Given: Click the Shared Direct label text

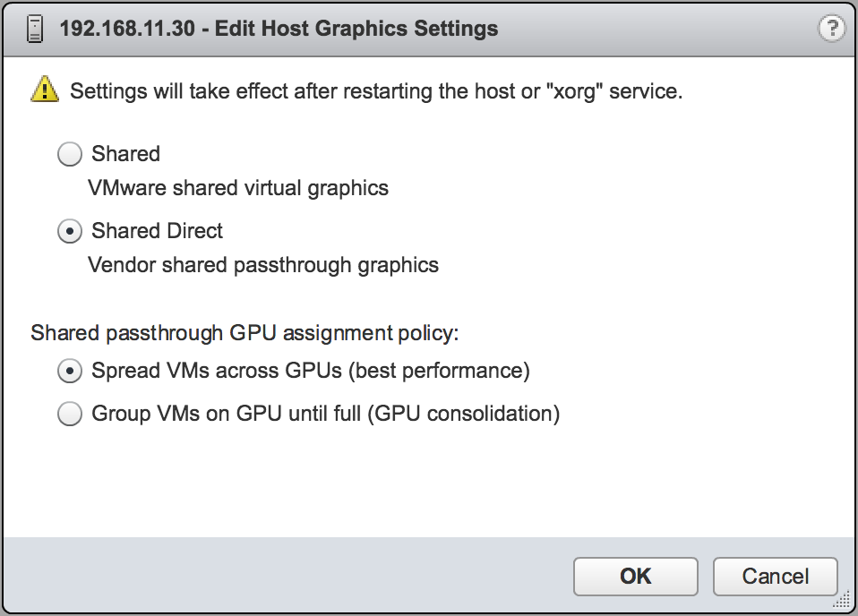Looking at the screenshot, I should pyautogui.click(x=156, y=231).
